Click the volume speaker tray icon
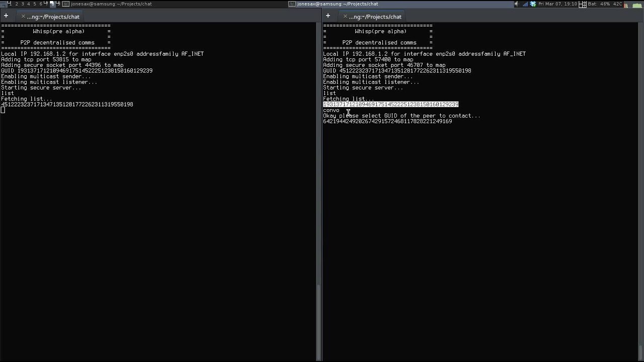The height and width of the screenshot is (362, 644). [x=517, y=4]
